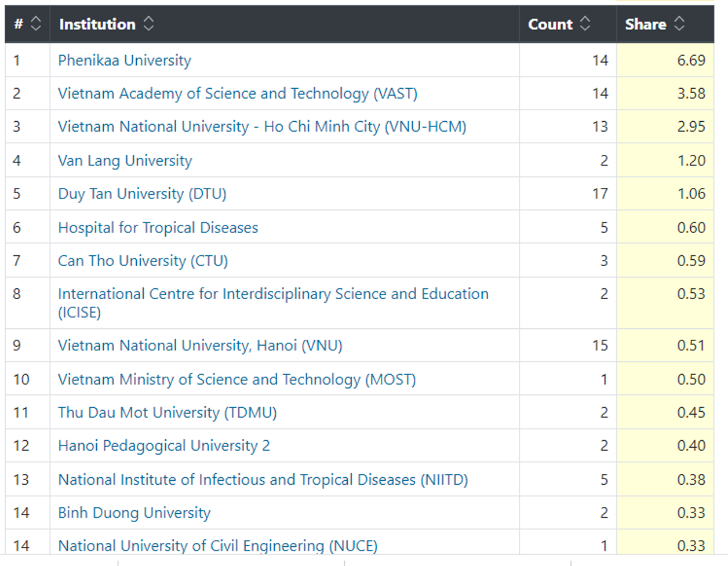Sort table by Share column arrows
The width and height of the screenshot is (728, 566).
click(679, 24)
